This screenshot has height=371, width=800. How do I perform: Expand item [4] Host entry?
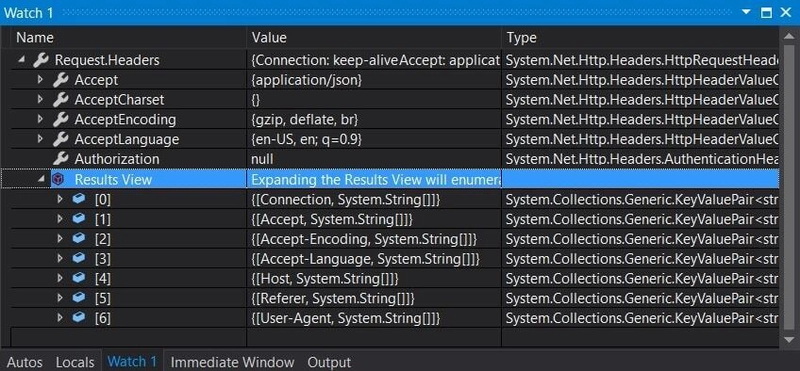[60, 278]
